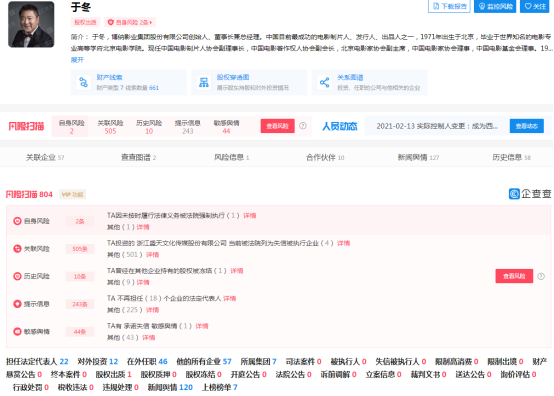
Task: Click 新闻舆情 120 link
Action: [170, 388]
